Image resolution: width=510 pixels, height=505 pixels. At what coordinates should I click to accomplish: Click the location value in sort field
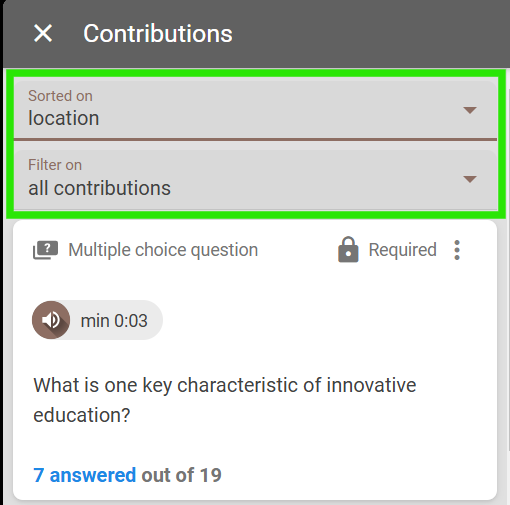[x=64, y=118]
